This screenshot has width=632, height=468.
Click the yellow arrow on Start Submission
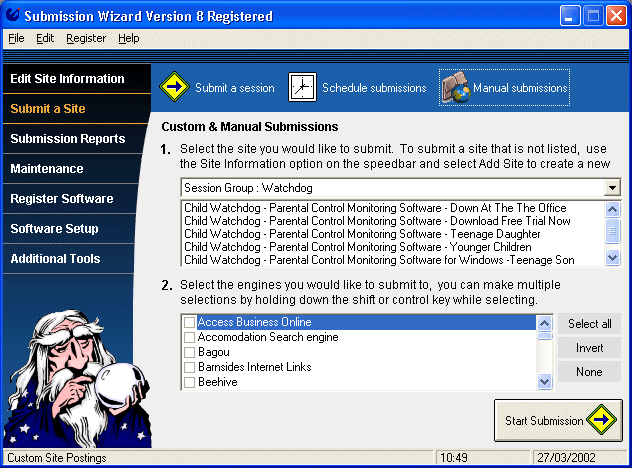(601, 420)
